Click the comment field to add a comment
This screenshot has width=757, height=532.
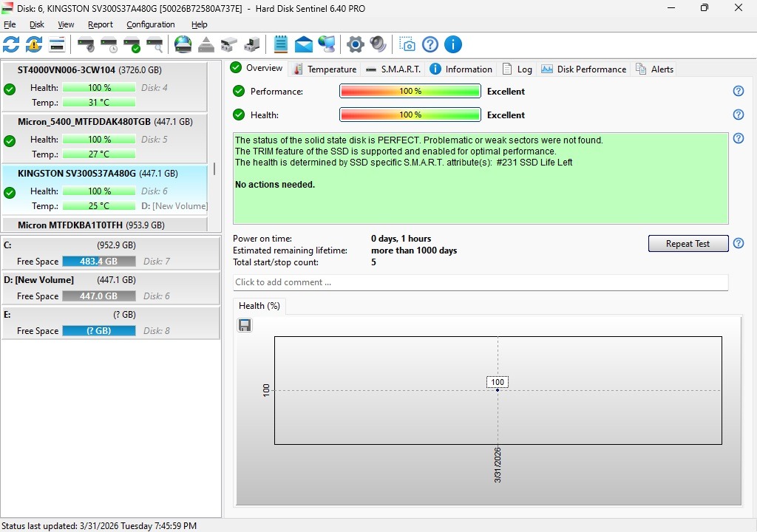tap(481, 282)
